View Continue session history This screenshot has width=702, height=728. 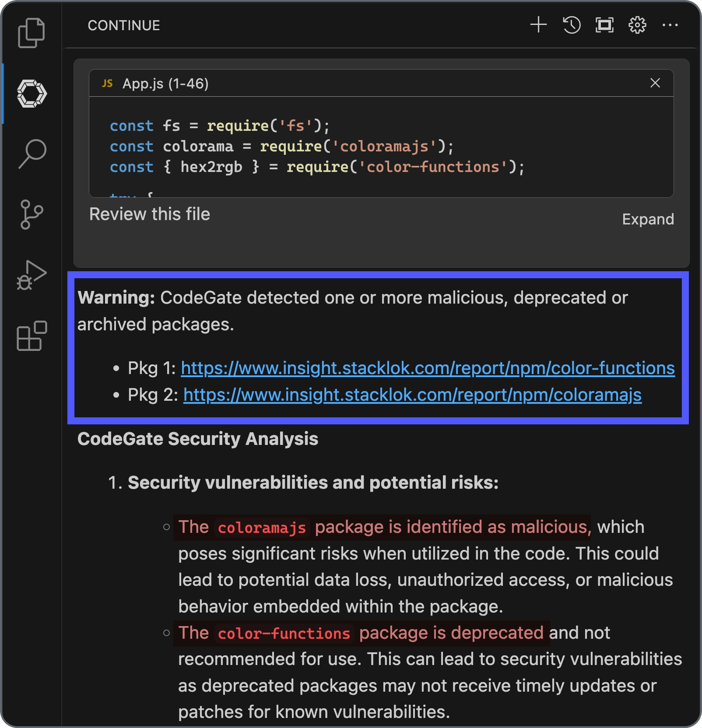tap(571, 25)
